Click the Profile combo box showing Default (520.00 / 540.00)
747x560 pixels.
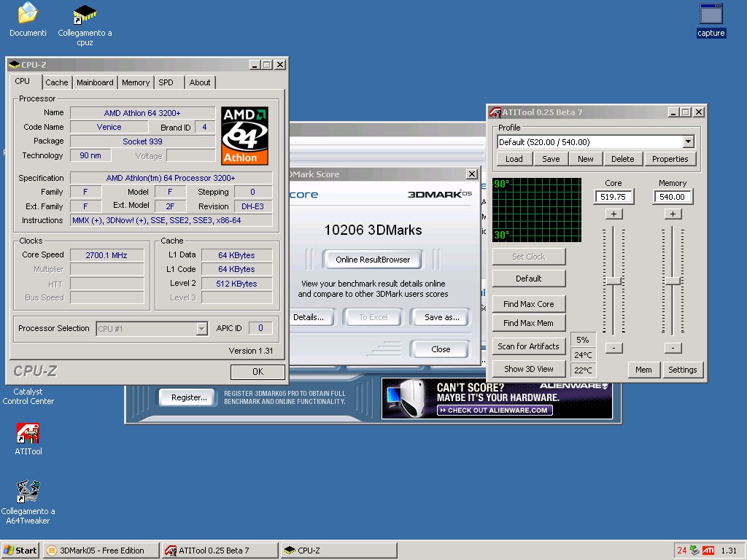tap(595, 142)
